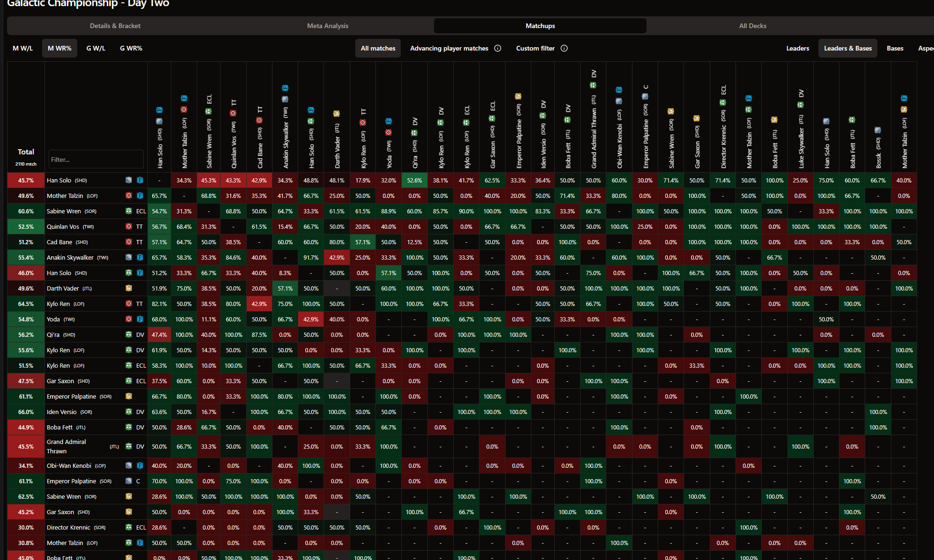Click the 82.1% cell in Kylo Ren row
The height and width of the screenshot is (560, 934).
(x=159, y=304)
